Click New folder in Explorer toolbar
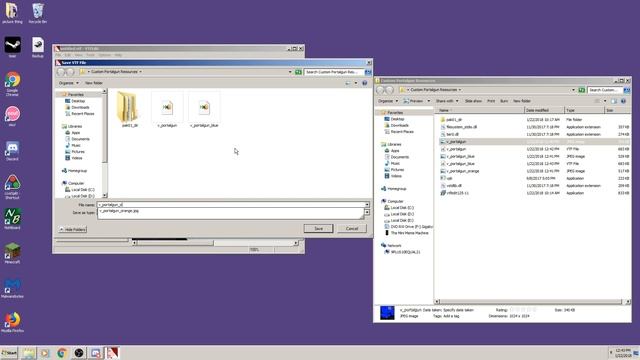 (522, 101)
